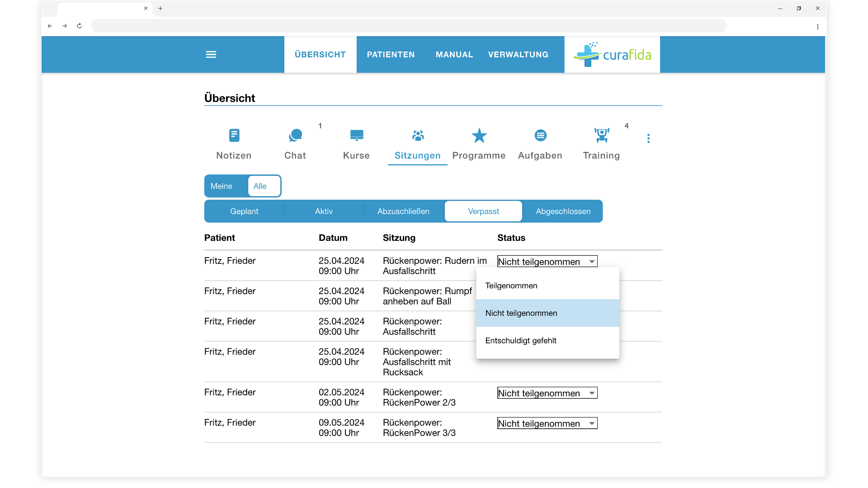Open status dropdown for RückenPower 2/3
This screenshot has width=868, height=488.
pos(547,393)
